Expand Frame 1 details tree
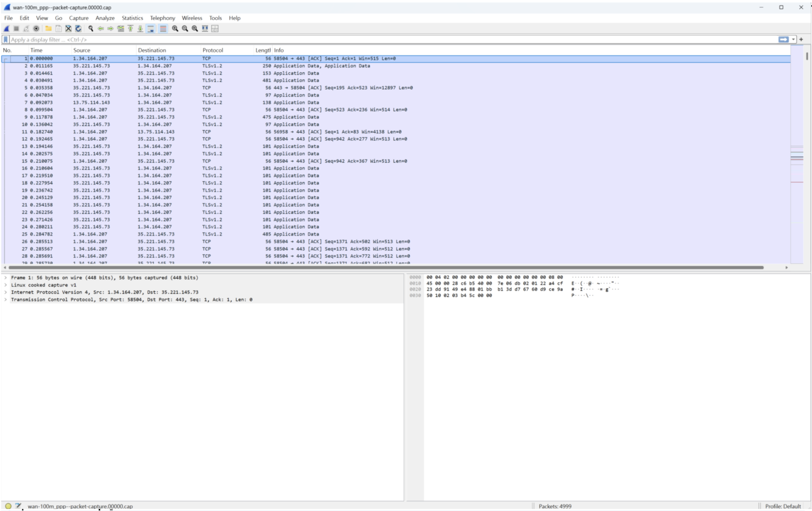812x511 pixels. point(6,277)
